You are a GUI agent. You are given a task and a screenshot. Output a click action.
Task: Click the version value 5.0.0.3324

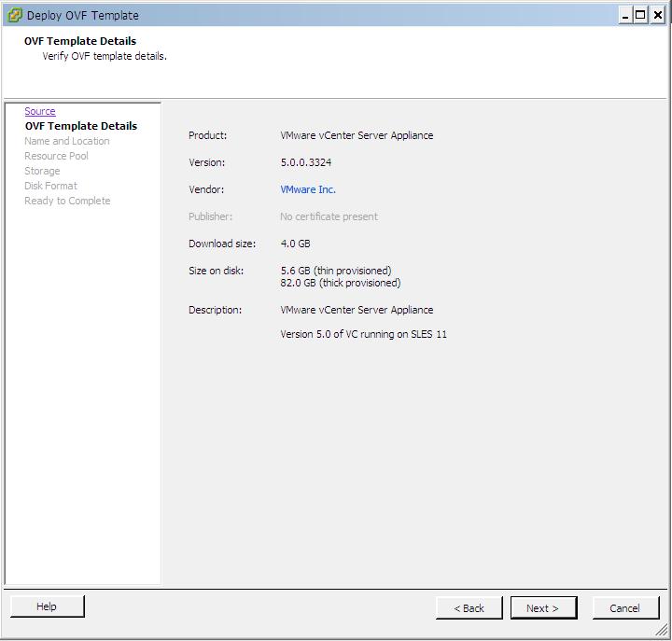click(306, 162)
